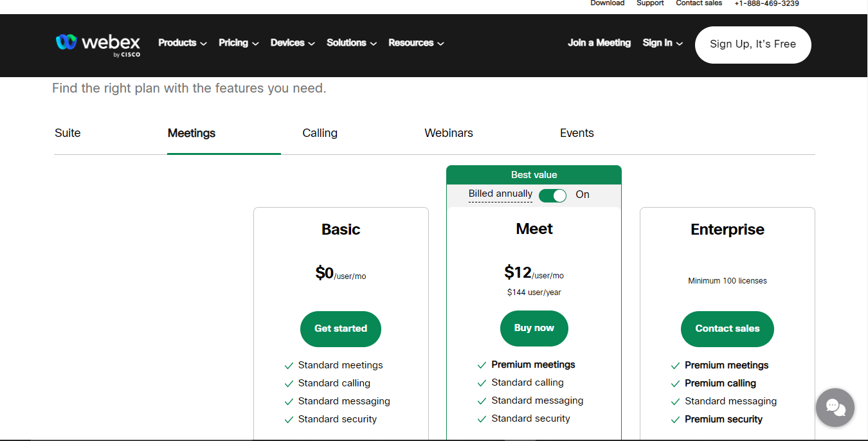Open the Download link at top
This screenshot has width=868, height=441.
(608, 3)
